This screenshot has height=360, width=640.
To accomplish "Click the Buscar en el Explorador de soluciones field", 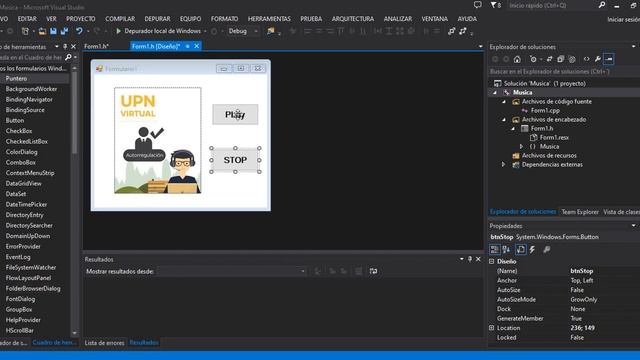I will 563,72.
